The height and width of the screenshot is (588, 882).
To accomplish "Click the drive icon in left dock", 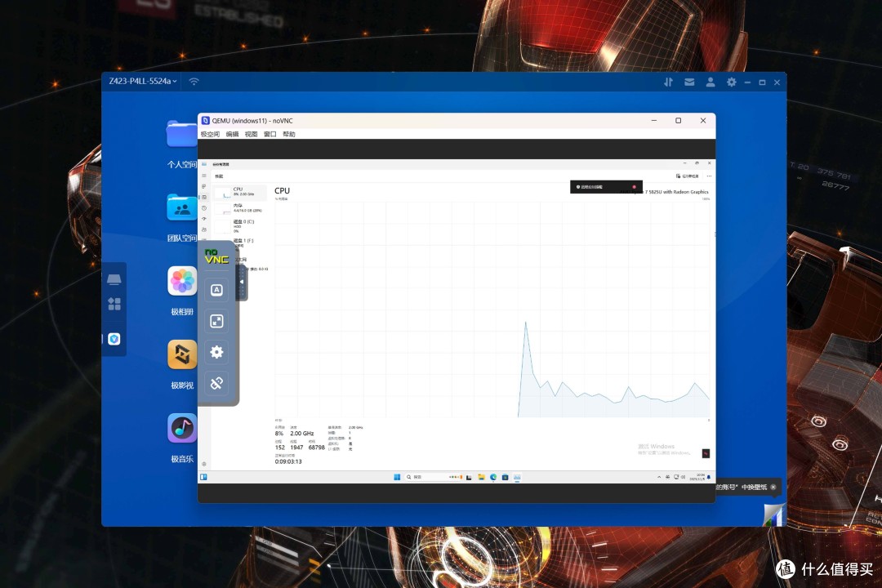I will coord(114,279).
